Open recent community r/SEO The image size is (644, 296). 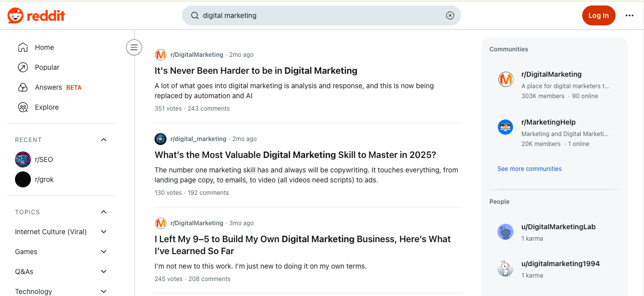pos(42,159)
